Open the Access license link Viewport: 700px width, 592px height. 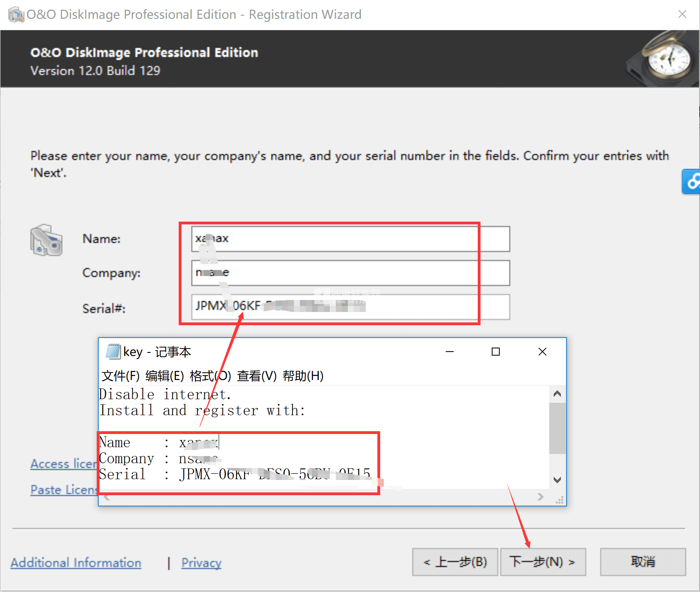point(64,464)
